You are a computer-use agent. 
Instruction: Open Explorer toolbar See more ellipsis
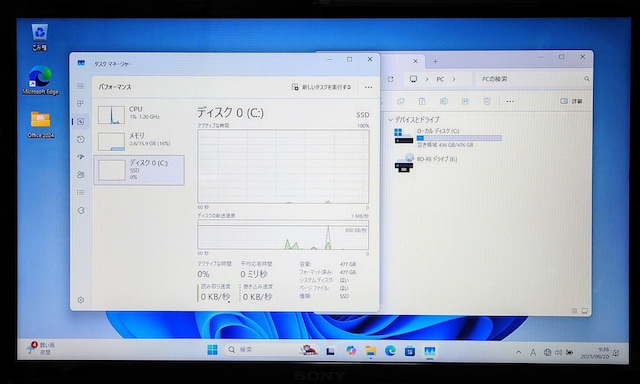[x=510, y=101]
